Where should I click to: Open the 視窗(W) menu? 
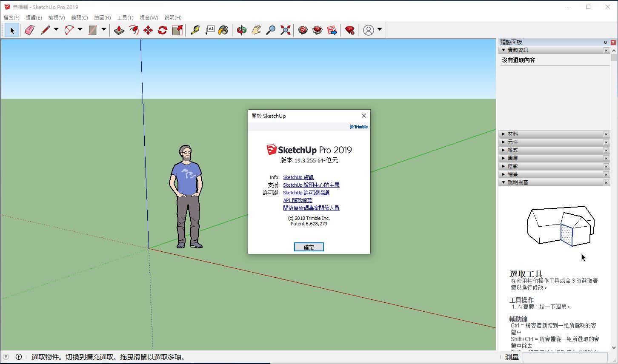149,17
